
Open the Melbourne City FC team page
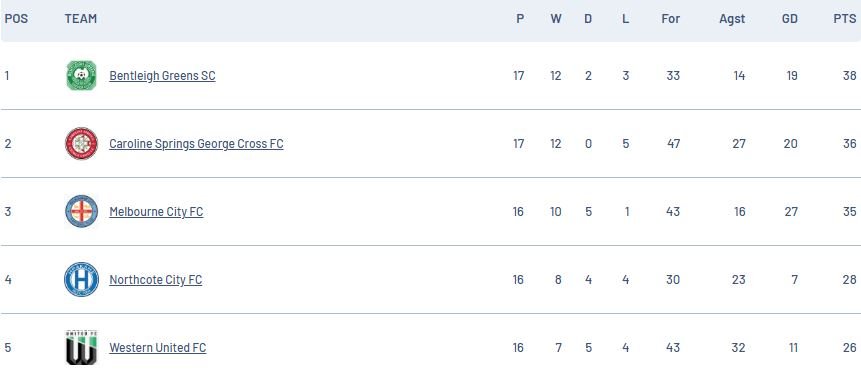[x=156, y=212]
